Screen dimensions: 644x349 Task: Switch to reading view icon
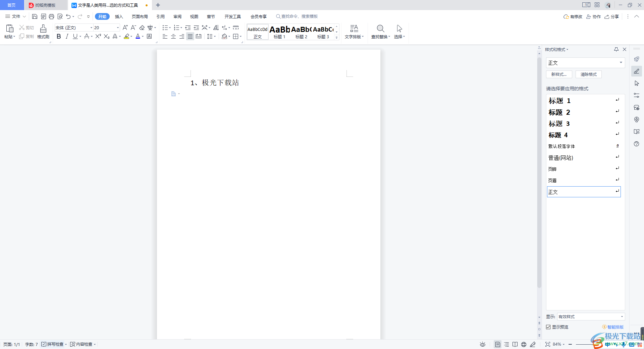pos(515,344)
